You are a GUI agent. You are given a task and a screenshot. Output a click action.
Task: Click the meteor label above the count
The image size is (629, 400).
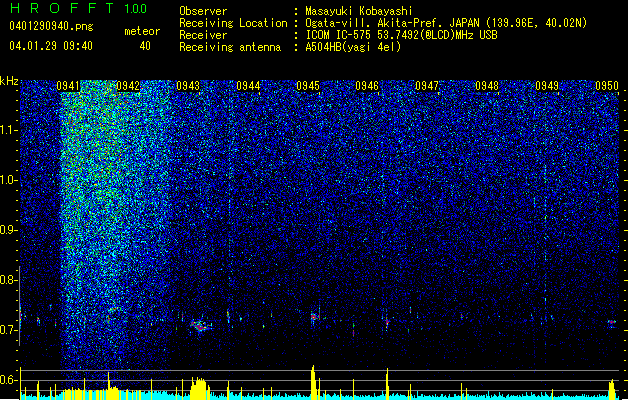tap(142, 31)
